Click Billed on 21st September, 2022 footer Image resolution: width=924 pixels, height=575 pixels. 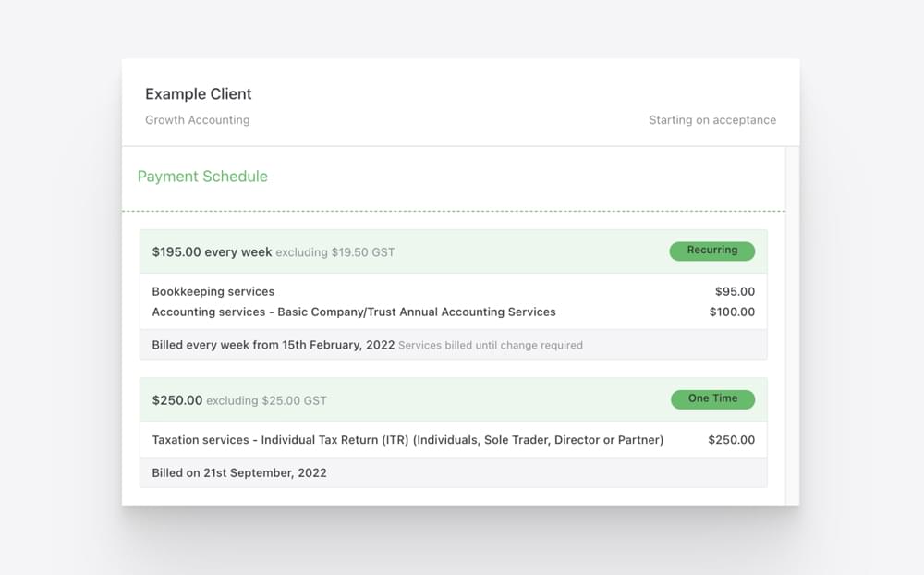tap(239, 472)
